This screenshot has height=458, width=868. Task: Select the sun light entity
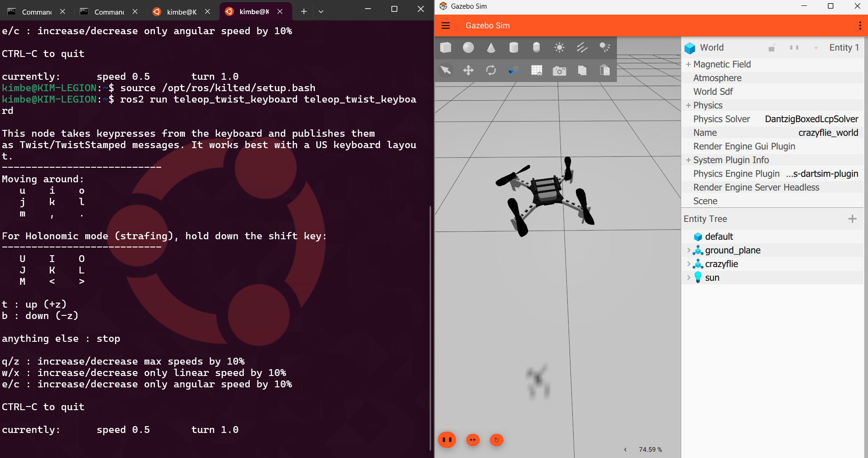pos(712,278)
